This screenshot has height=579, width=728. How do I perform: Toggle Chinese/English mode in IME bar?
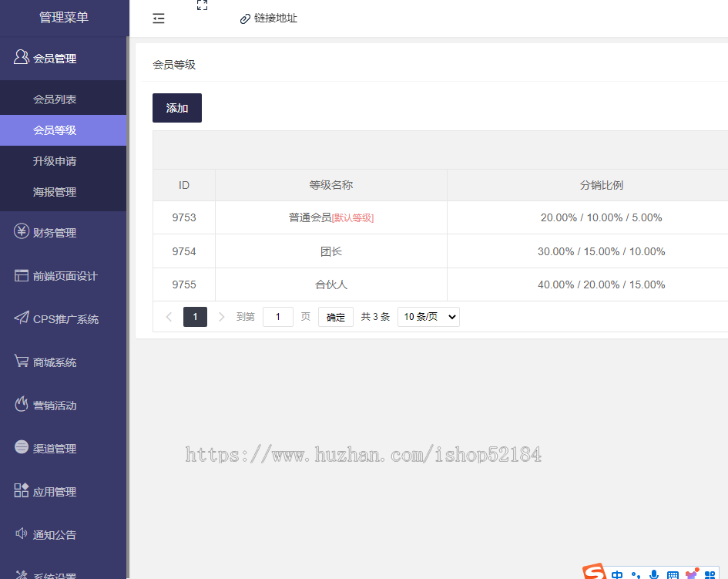pyautogui.click(x=617, y=575)
